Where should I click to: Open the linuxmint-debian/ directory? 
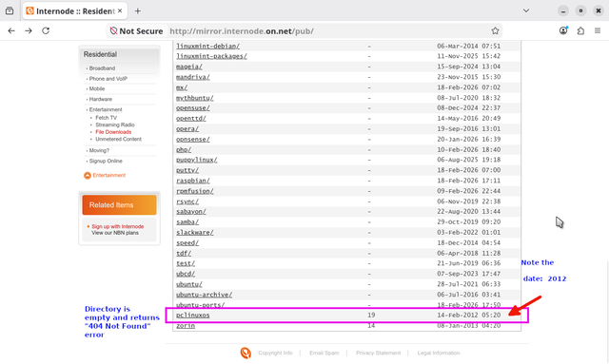pyautogui.click(x=207, y=47)
